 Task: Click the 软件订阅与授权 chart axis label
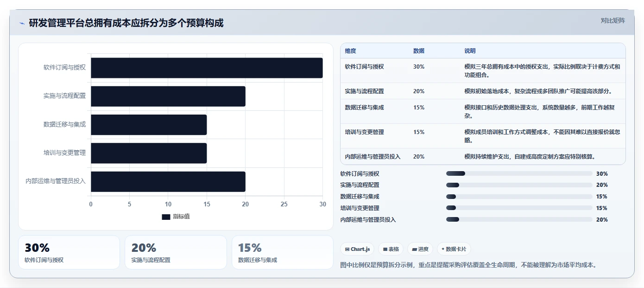(64, 68)
